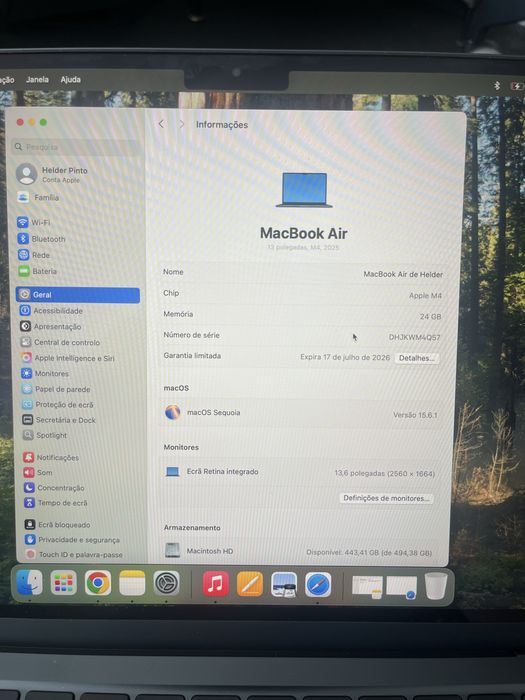
Task: Click serial number DHJKWM4Q57
Action: [414, 337]
